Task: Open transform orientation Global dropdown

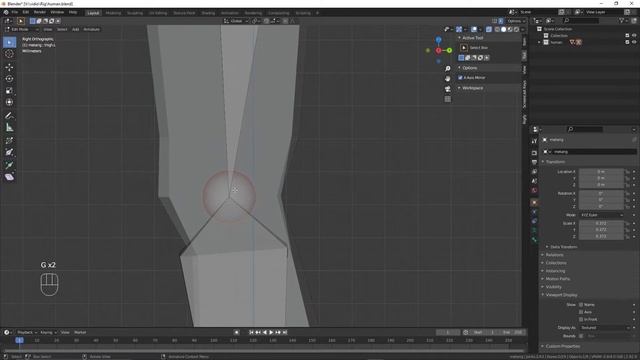Action: (x=236, y=21)
